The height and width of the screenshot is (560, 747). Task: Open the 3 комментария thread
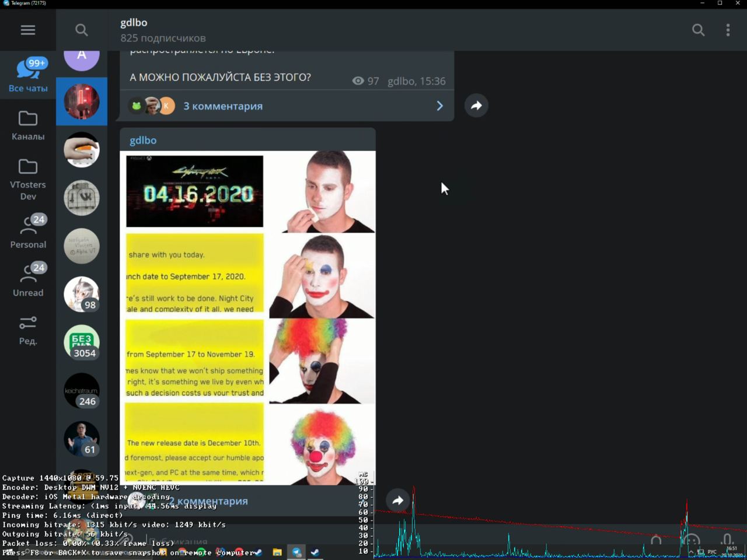pos(223,106)
